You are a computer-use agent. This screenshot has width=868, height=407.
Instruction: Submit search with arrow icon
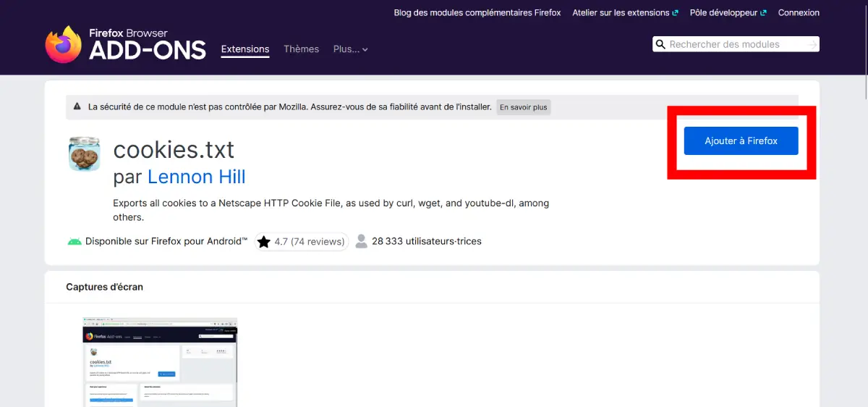tap(812, 44)
